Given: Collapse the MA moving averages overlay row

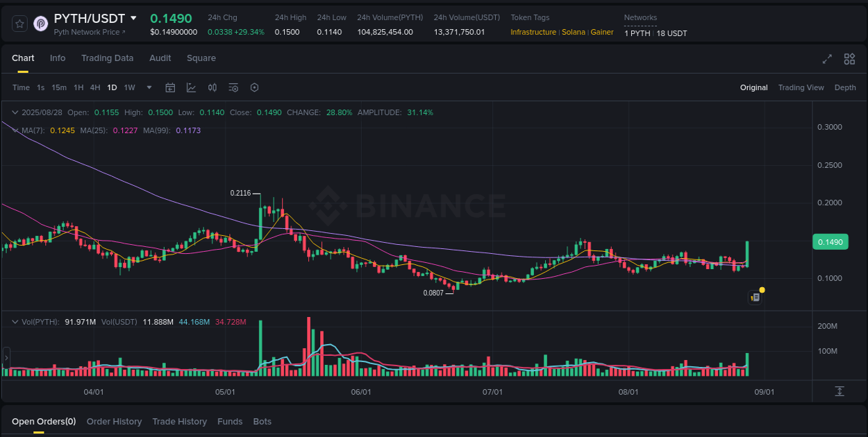Looking at the screenshot, I should 15,130.
